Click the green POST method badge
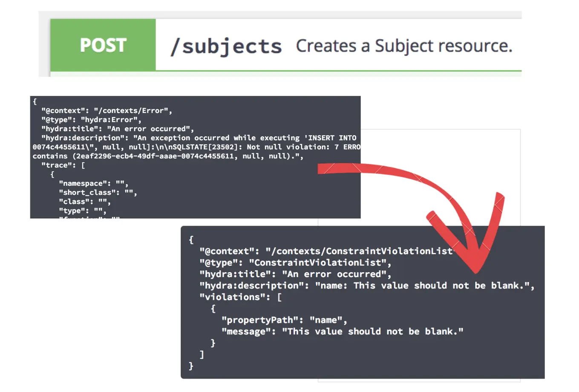The image size is (579, 392). pos(103,45)
